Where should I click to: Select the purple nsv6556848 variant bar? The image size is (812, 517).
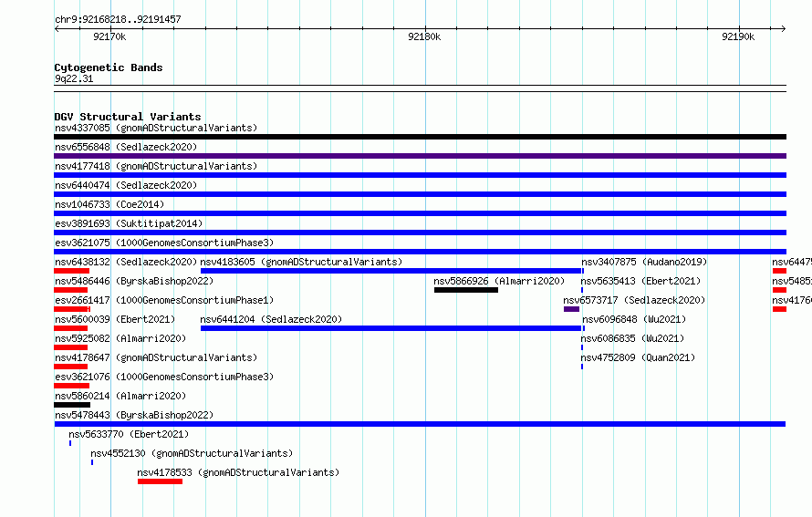coord(420,156)
